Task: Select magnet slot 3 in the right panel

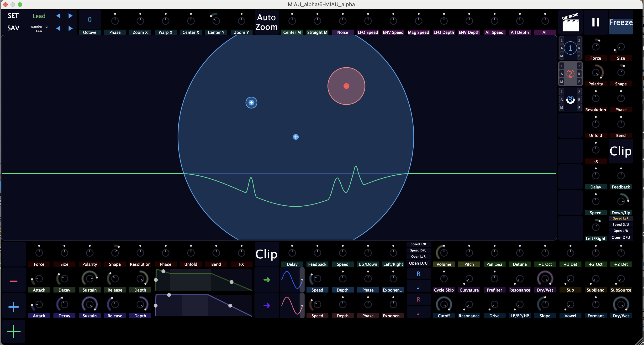Action: tap(570, 99)
